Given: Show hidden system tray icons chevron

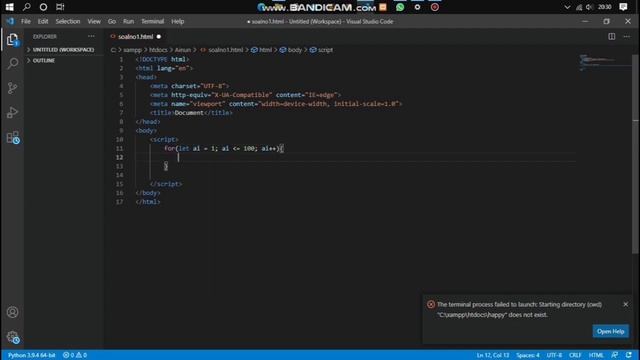Looking at the screenshot, I should tap(567, 7).
